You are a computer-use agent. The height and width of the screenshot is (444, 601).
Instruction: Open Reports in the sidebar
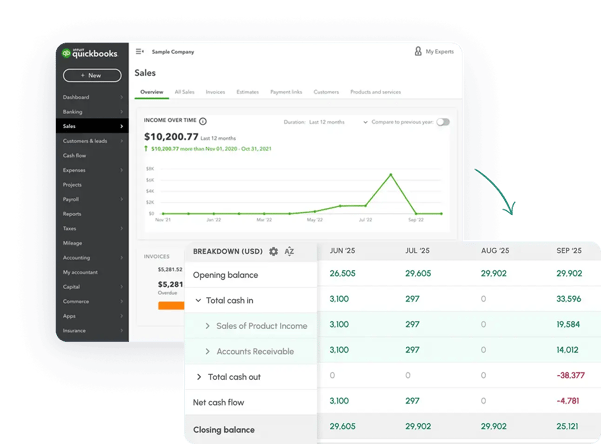[x=72, y=214]
